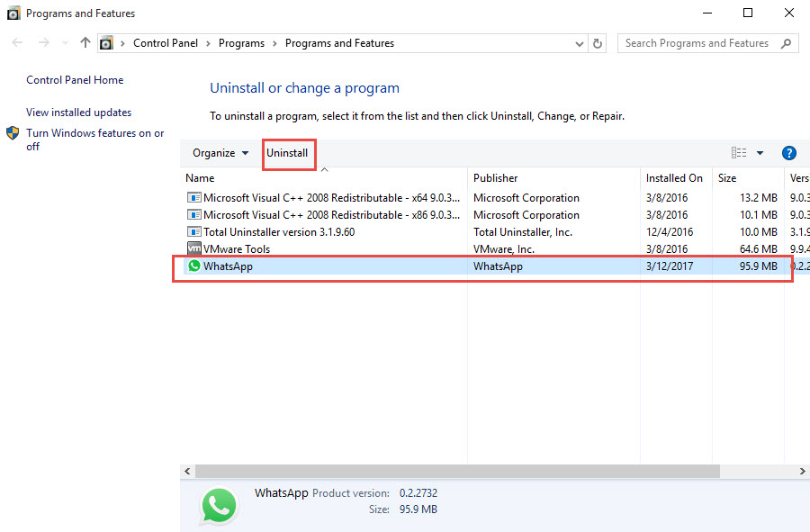
Task: Select the VMware Tools entry name
Action: point(237,249)
